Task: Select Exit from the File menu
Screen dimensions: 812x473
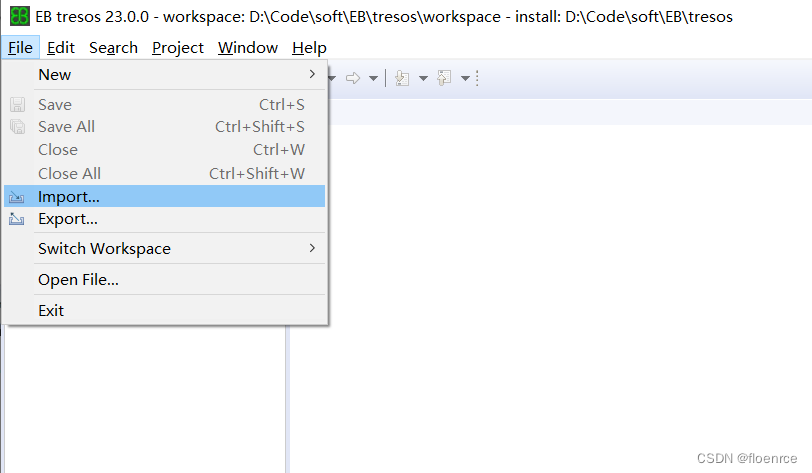Action: click(x=165, y=311)
